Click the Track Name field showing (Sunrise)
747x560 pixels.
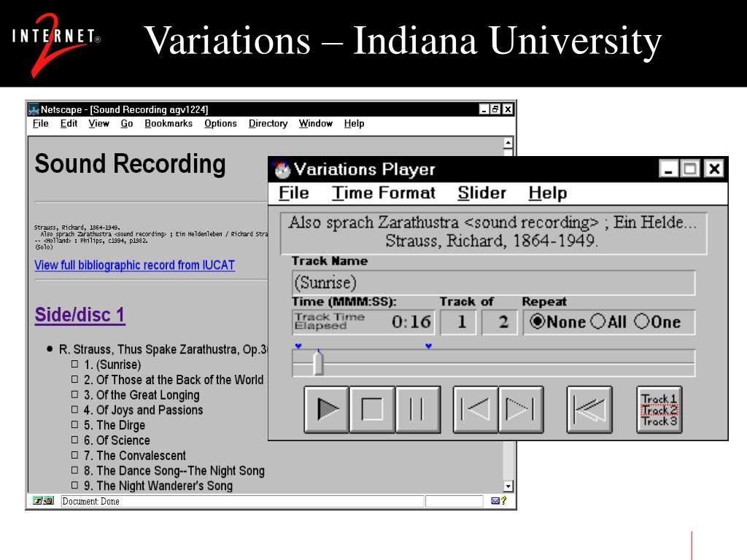click(x=494, y=283)
